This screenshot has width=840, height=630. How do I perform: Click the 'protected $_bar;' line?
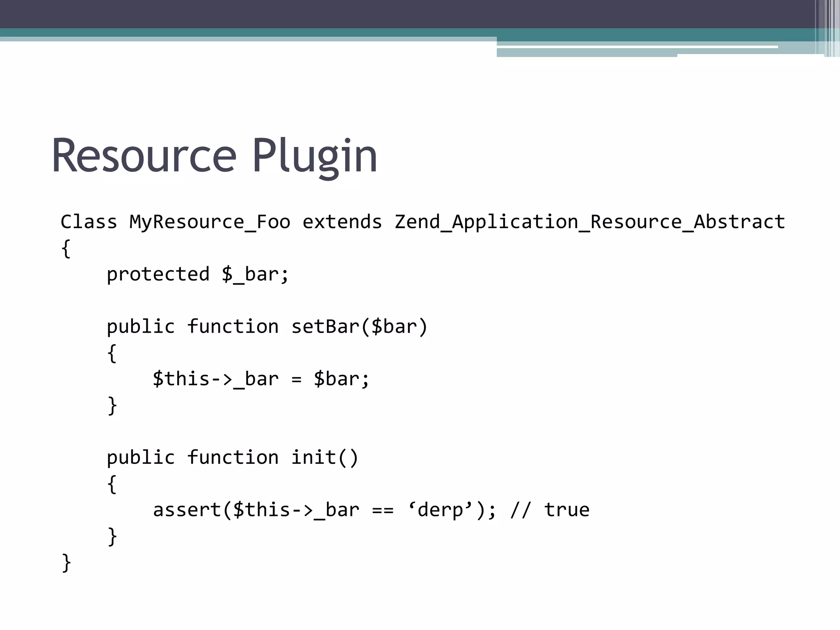(198, 274)
